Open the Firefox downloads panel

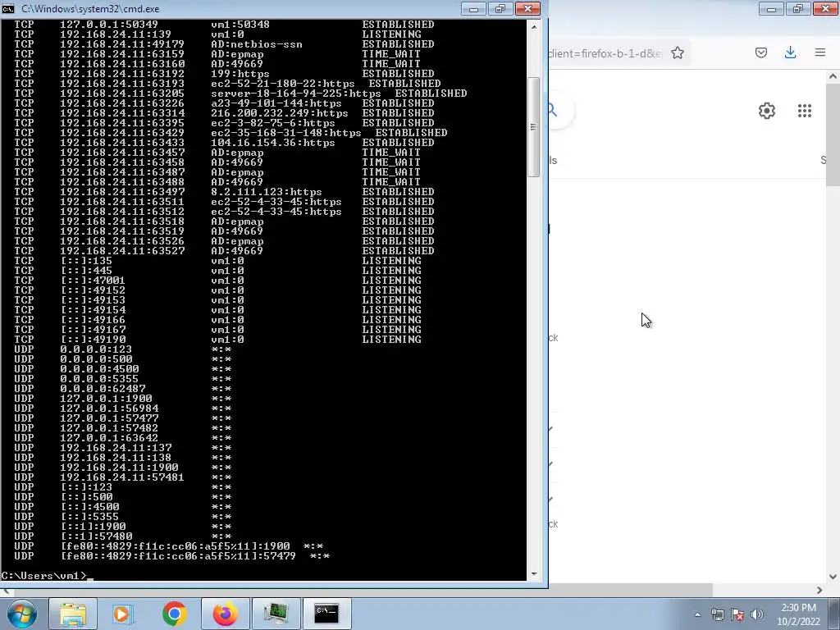pos(790,52)
